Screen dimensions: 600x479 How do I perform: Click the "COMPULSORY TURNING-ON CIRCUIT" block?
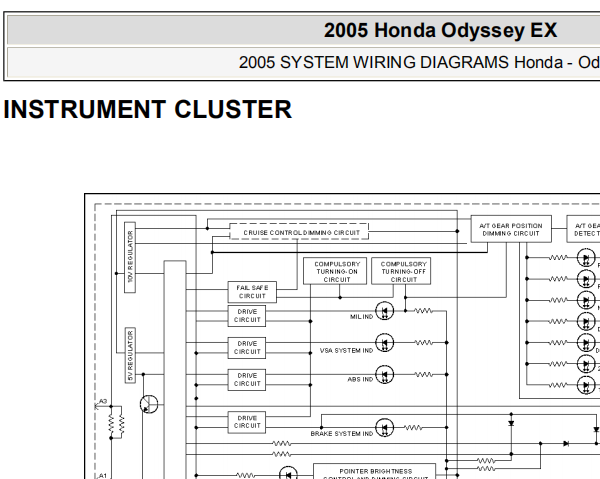(335, 271)
